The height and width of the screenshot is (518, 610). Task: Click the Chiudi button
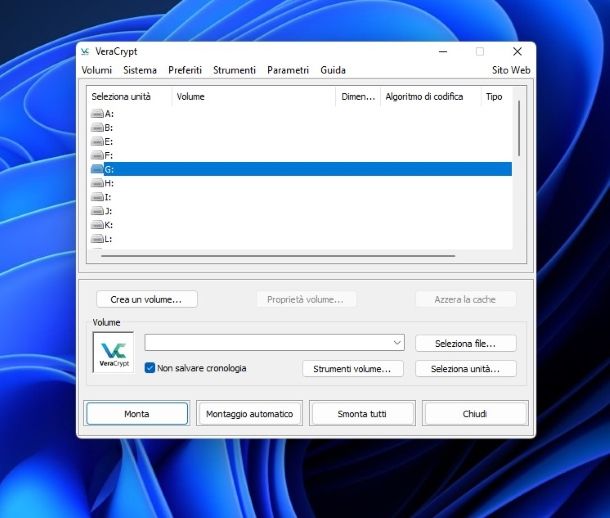click(475, 414)
